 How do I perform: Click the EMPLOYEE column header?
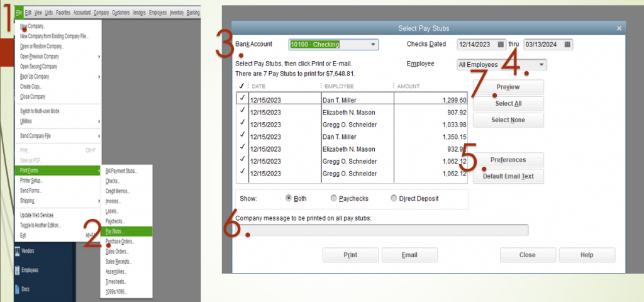(x=339, y=86)
